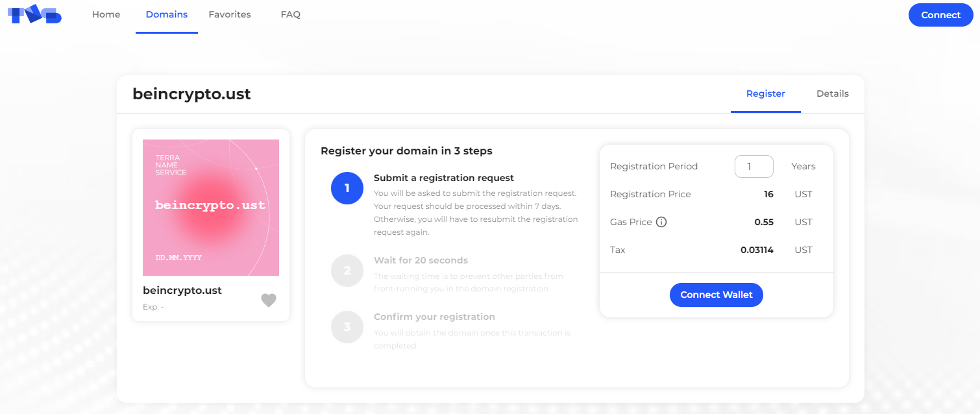
Task: Focus the Registration Period years field
Action: click(x=754, y=166)
